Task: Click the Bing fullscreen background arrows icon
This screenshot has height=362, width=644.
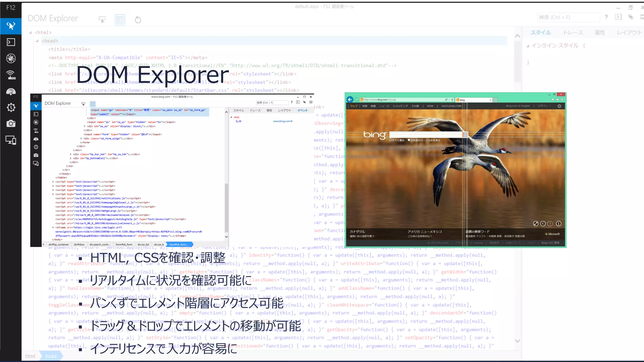Action: coord(536,224)
